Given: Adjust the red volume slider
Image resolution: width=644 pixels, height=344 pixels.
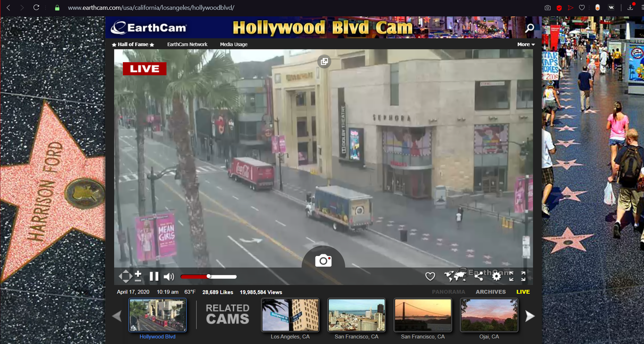Looking at the screenshot, I should coord(209,276).
